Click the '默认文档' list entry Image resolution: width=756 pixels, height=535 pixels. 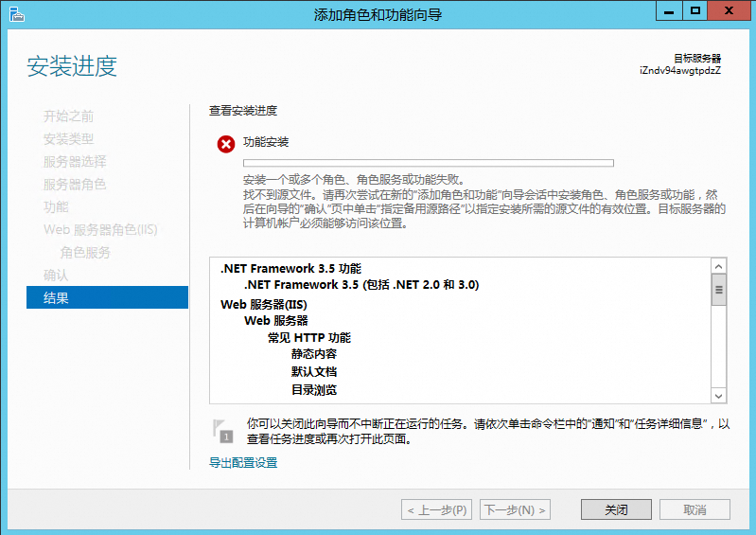(x=314, y=371)
